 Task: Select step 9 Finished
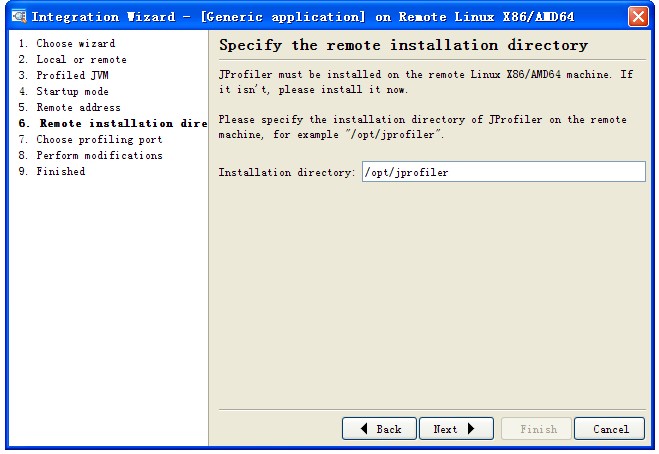coord(52,171)
